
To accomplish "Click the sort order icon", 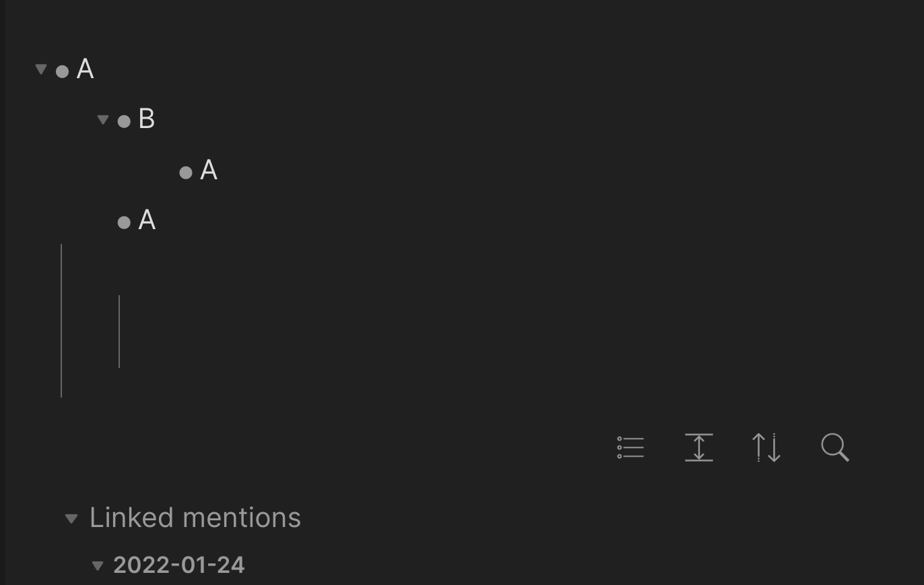I will (x=767, y=448).
